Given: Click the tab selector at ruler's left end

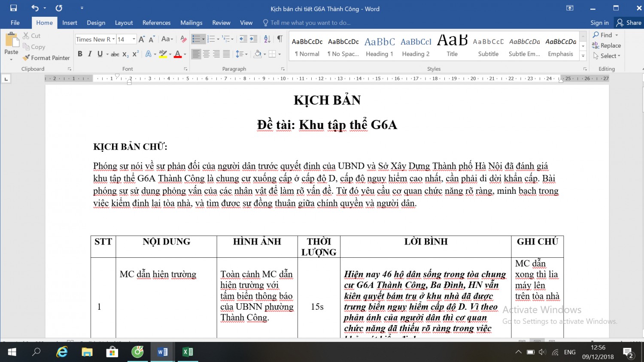Looking at the screenshot, I should [x=6, y=79].
